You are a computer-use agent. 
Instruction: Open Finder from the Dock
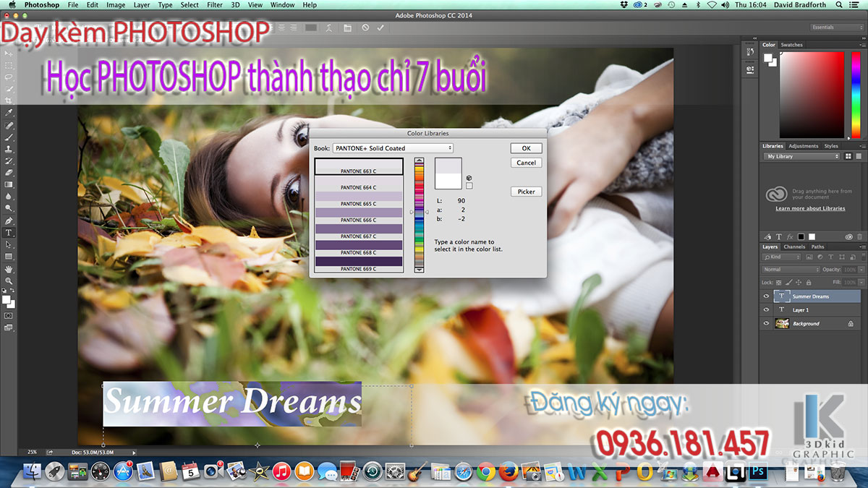coord(32,472)
